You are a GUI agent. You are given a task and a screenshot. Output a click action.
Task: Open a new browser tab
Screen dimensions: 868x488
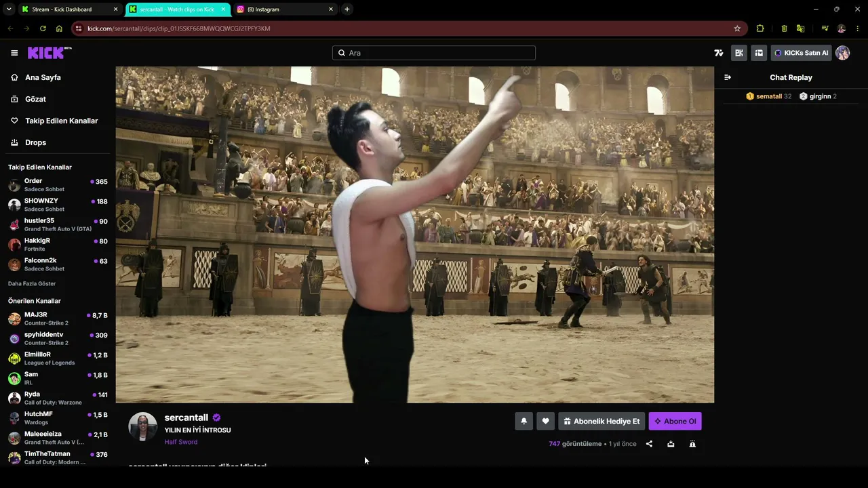(x=347, y=9)
